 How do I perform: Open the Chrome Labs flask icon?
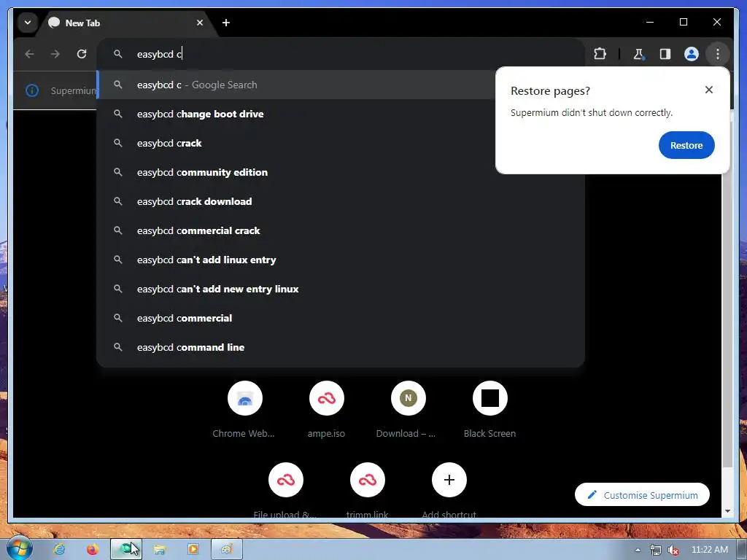click(639, 54)
